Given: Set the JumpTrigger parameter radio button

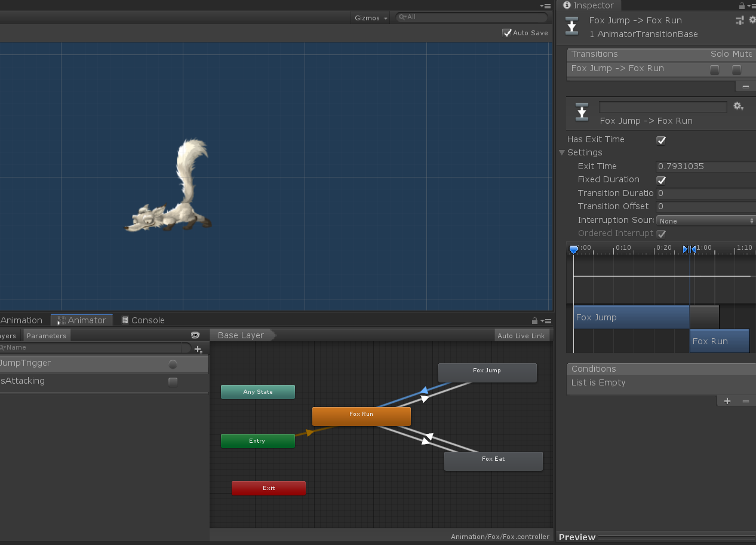Looking at the screenshot, I should pyautogui.click(x=173, y=364).
